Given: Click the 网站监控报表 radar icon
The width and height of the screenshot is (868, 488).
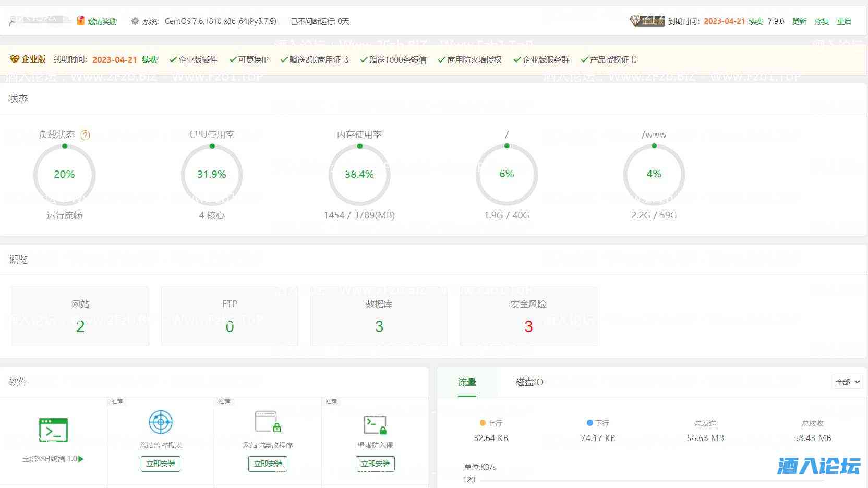Looking at the screenshot, I should tap(161, 422).
